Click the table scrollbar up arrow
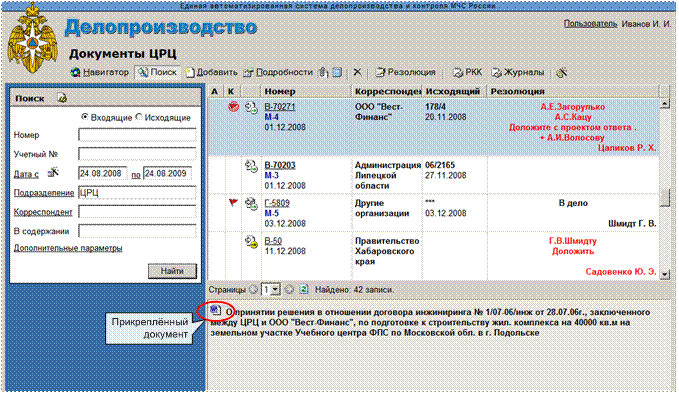 [665, 104]
